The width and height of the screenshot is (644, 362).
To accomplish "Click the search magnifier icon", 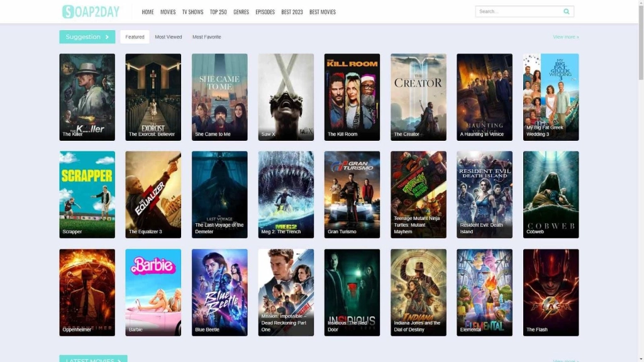I will click(x=566, y=11).
